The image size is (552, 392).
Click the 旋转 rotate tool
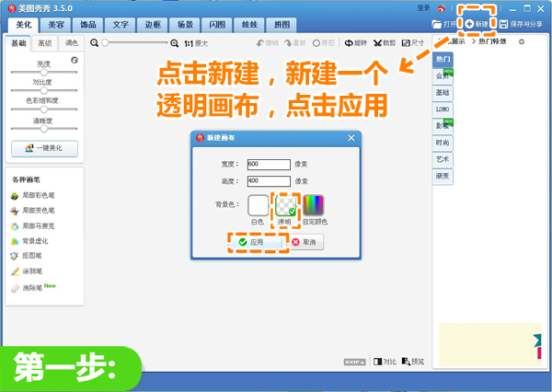pyautogui.click(x=356, y=43)
